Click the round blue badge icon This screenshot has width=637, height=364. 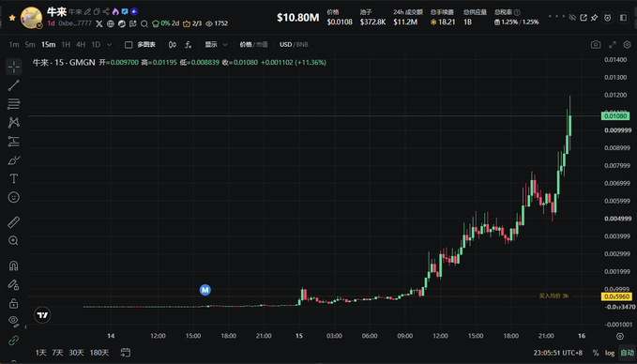pos(134,12)
